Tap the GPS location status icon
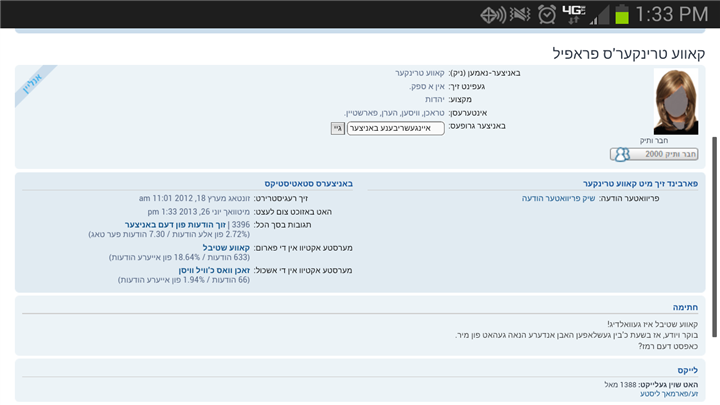 click(x=493, y=15)
